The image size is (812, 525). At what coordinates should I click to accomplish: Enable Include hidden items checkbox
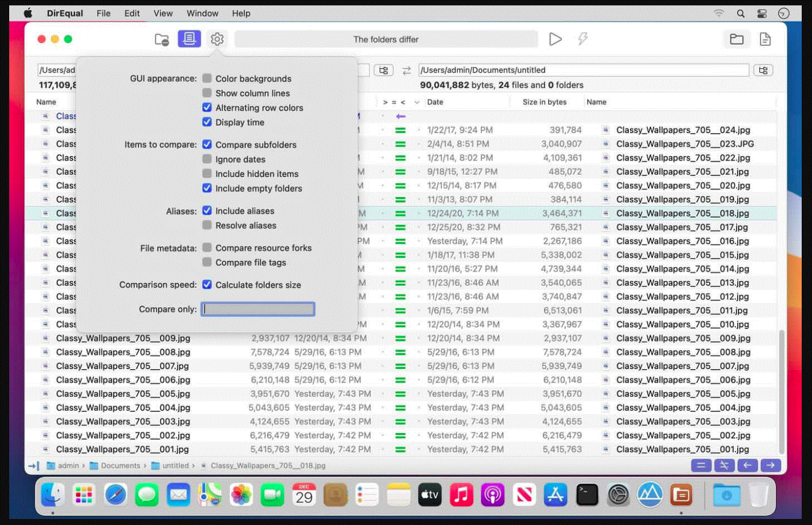coord(207,174)
